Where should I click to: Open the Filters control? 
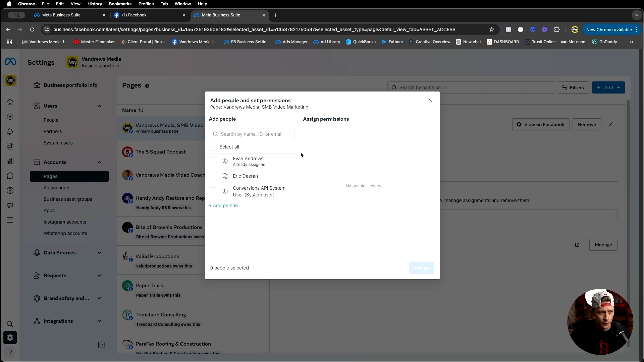point(573,87)
